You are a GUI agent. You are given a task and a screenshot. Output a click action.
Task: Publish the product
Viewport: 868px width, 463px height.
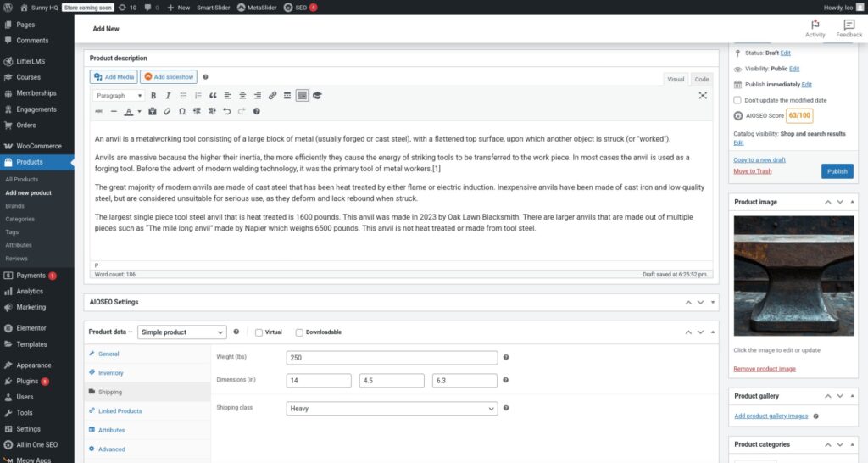pos(837,171)
